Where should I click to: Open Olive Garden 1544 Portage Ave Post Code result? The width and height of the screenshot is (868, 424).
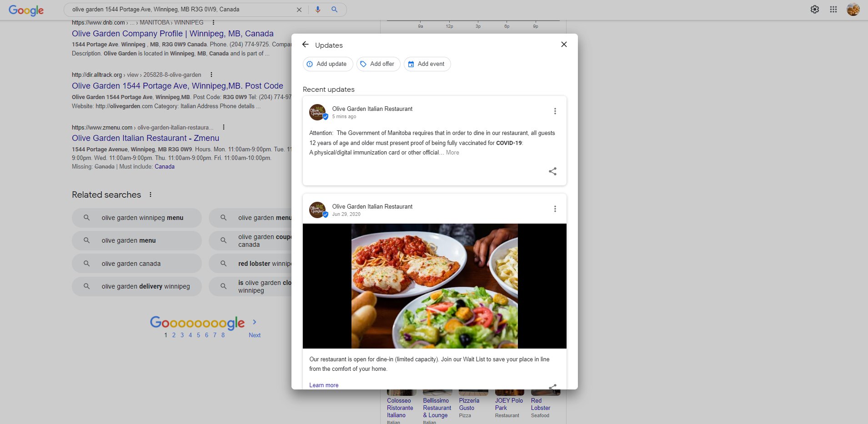(177, 86)
